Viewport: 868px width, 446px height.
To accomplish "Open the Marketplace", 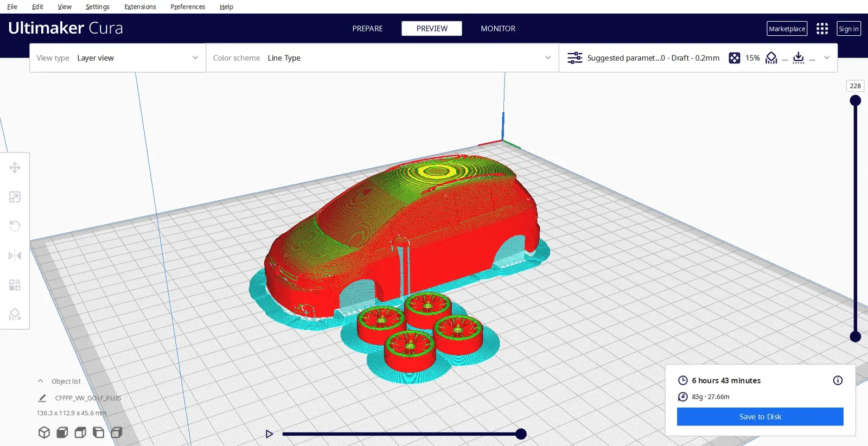I will [787, 29].
